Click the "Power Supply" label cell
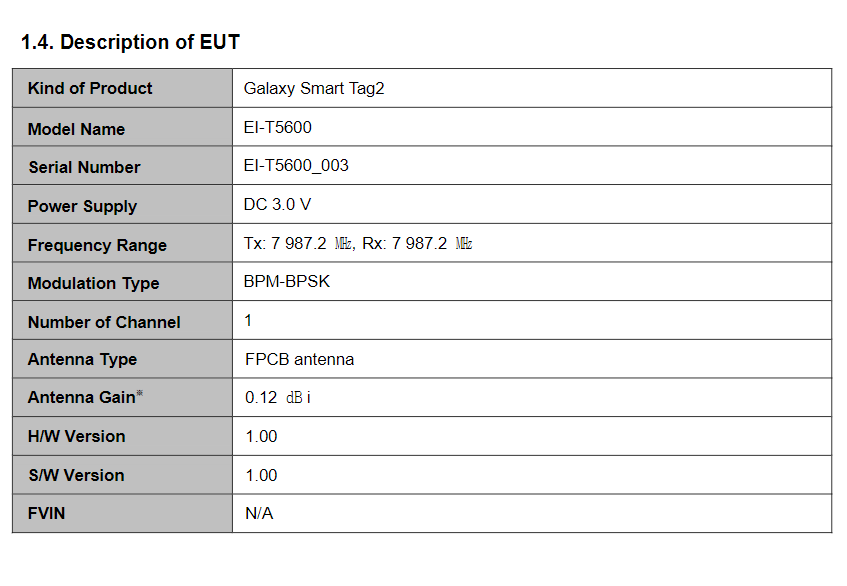Screen dimensions: 847x586 tap(82, 206)
